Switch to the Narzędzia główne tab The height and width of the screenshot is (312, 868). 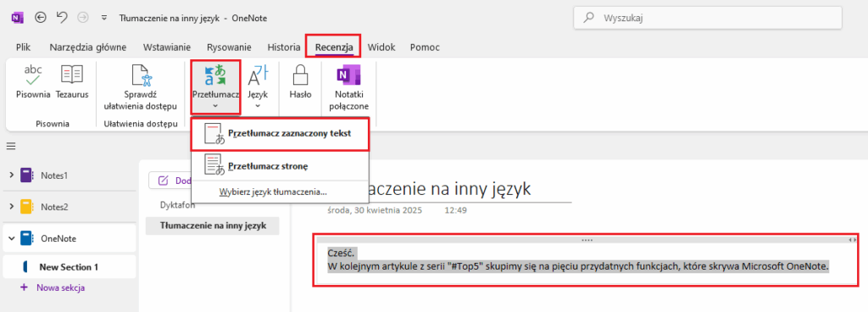(x=88, y=47)
